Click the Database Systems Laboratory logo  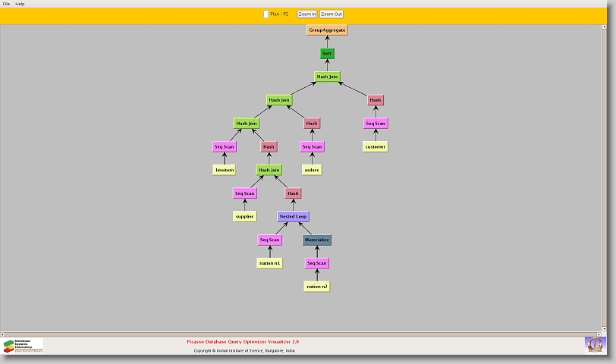pos(23,346)
